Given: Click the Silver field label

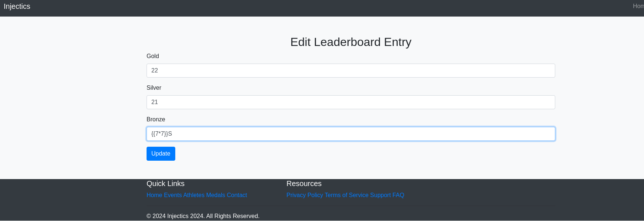Looking at the screenshot, I should (154, 88).
